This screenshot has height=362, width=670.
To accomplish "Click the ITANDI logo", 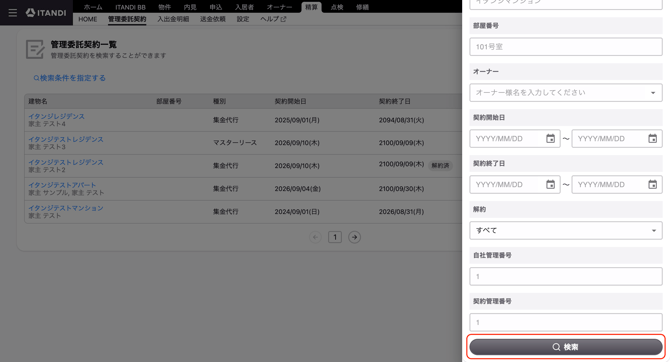I will (46, 13).
